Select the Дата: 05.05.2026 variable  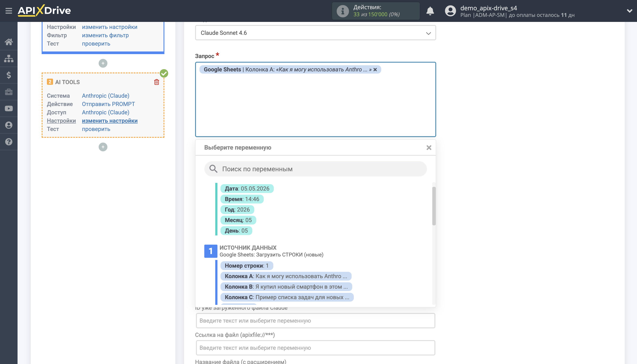(247, 189)
